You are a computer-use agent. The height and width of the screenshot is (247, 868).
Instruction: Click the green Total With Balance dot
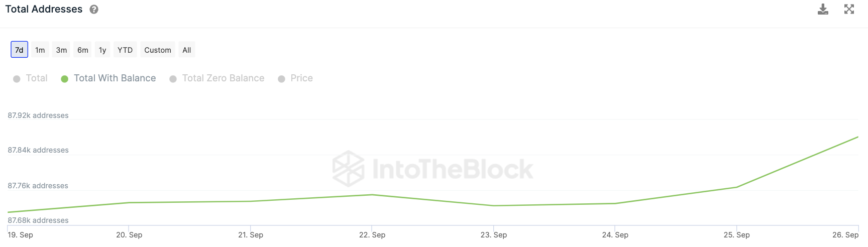65,79
